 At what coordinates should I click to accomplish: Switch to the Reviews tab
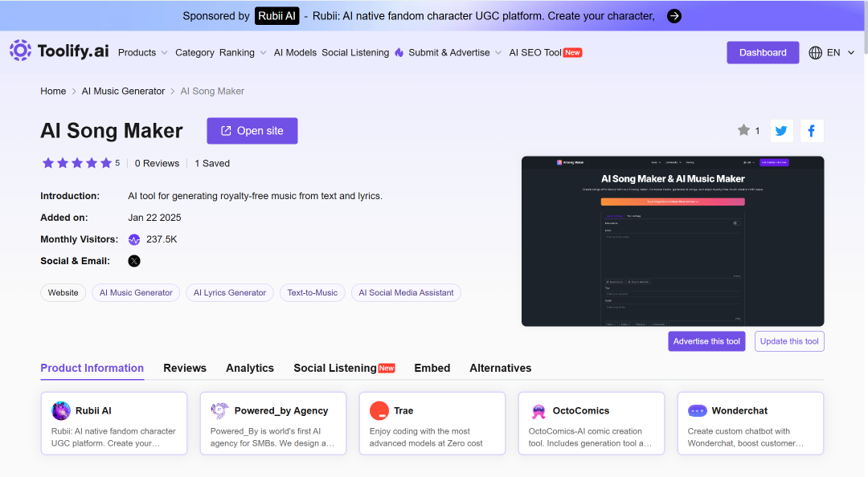tap(185, 368)
